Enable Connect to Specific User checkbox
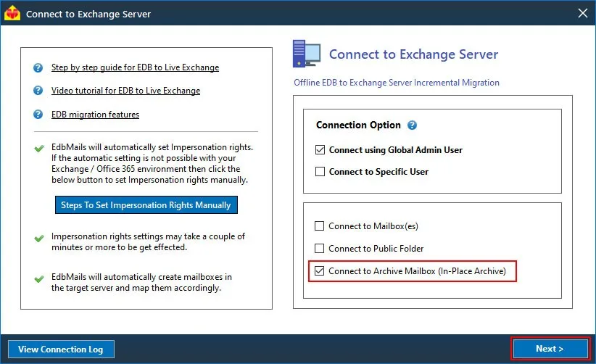 [x=320, y=172]
